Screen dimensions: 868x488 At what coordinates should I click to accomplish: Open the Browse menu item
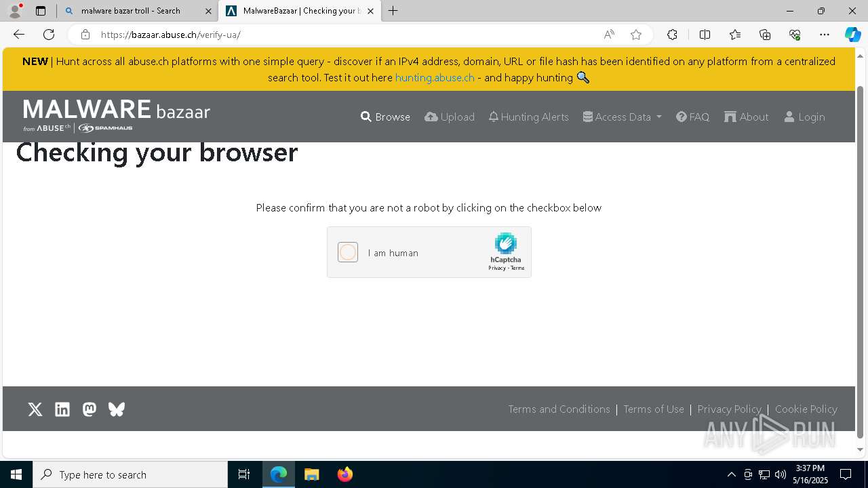385,117
